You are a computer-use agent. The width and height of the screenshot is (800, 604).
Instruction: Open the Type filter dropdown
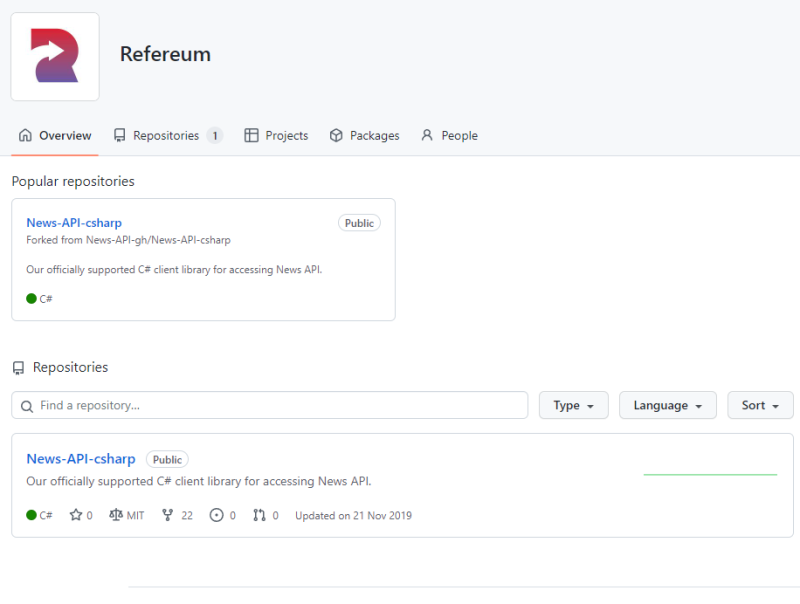(x=573, y=405)
